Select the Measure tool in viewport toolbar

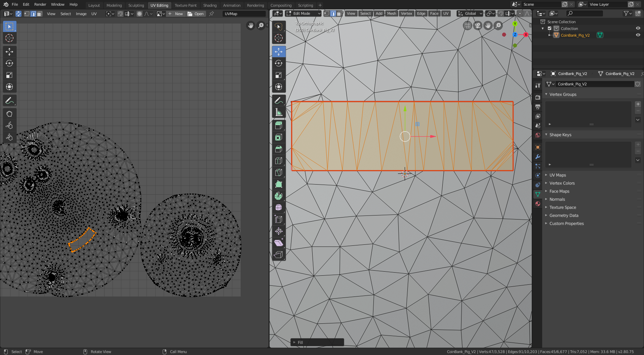pyautogui.click(x=279, y=112)
